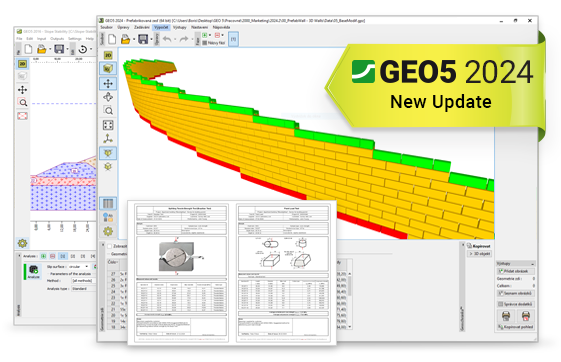This screenshot has height=362, width=561.
Task: Open the Slip surface circular dropdown
Action: (78, 266)
